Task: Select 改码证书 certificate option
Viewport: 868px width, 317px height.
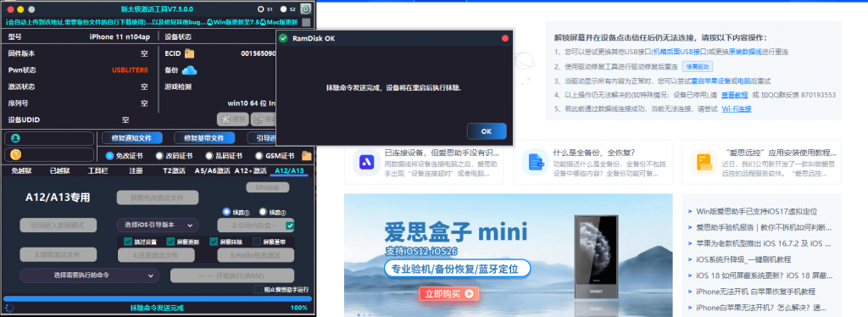Action: 159,156
